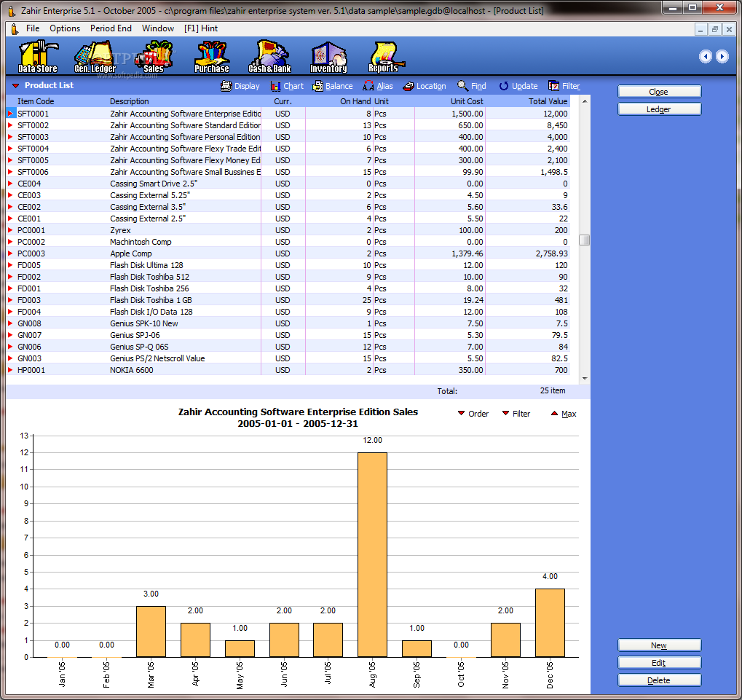Image resolution: width=742 pixels, height=700 pixels.
Task: Click the product list scrollbar thumb
Action: (x=585, y=240)
